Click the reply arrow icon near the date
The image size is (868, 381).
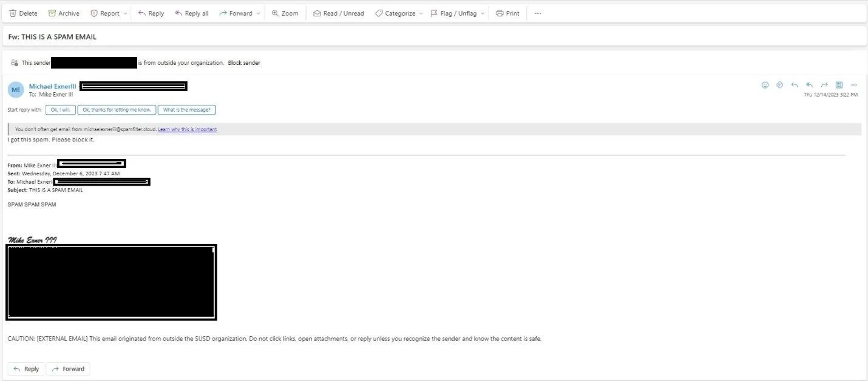tap(795, 85)
